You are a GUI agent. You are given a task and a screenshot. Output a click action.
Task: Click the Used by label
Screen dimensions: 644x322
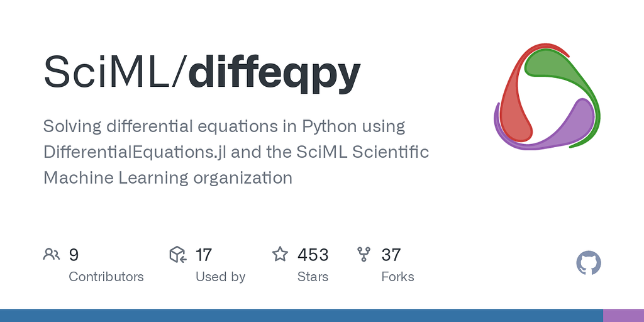(220, 277)
